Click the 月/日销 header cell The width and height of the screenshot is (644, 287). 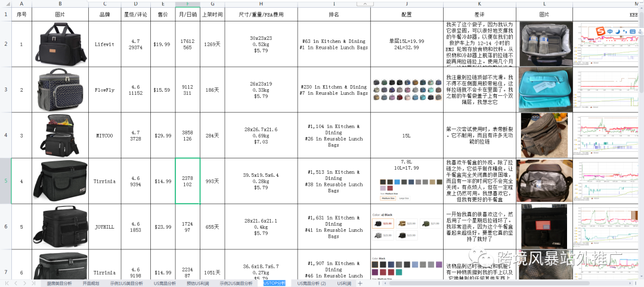[x=188, y=14]
